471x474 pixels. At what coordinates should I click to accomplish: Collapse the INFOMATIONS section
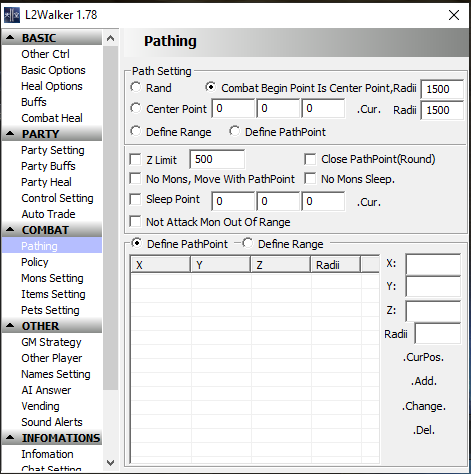pos(10,438)
